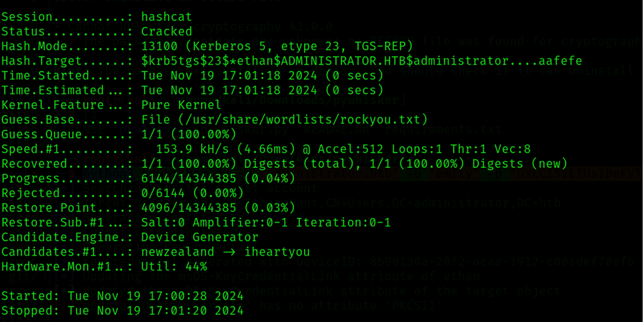
Task: Click the Pure Kernel feature text
Action: [181, 105]
